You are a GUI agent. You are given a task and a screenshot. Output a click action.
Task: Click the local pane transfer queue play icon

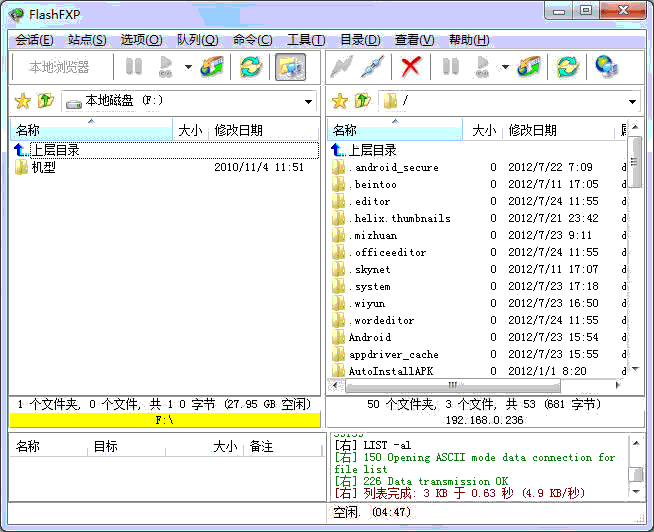point(166,67)
